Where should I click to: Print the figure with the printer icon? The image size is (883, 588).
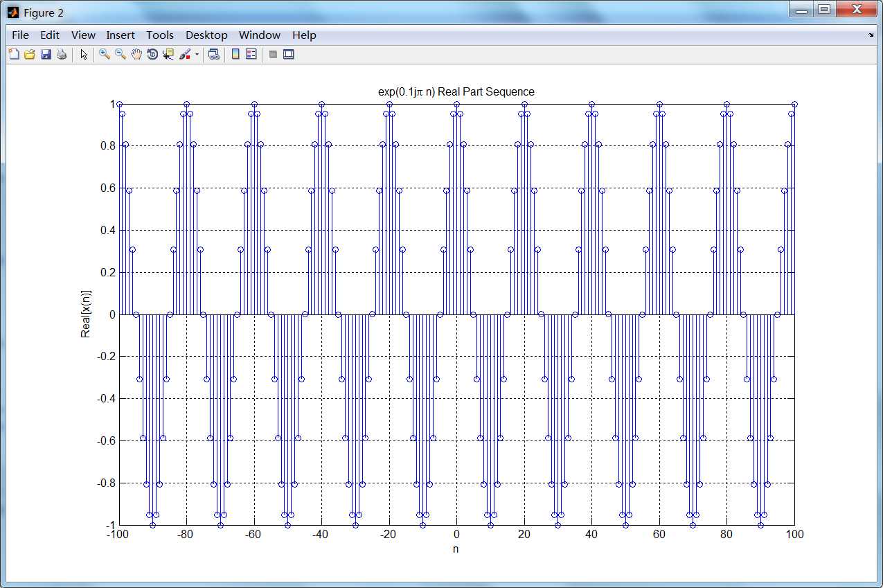click(62, 54)
